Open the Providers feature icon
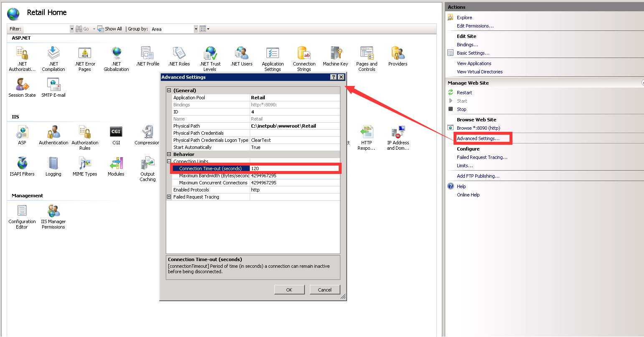This screenshot has height=337, width=644. (x=398, y=56)
